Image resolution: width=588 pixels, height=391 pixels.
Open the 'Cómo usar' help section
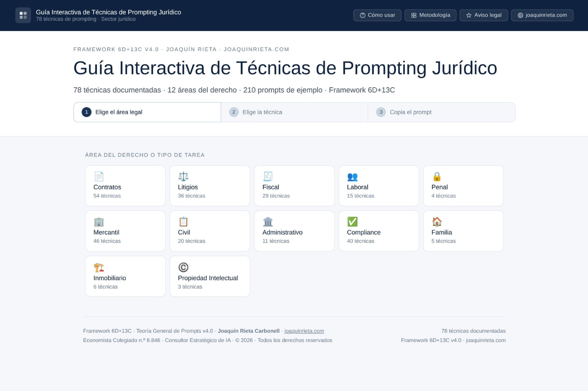click(377, 15)
